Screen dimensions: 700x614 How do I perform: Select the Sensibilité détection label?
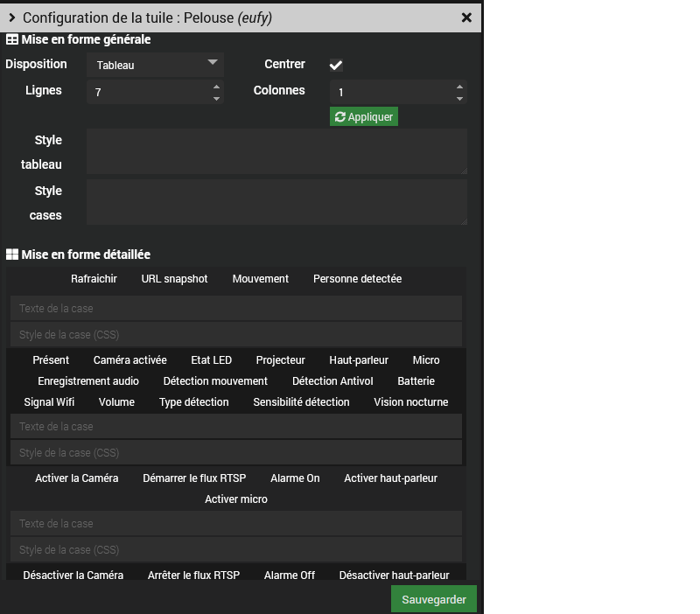tap(301, 402)
